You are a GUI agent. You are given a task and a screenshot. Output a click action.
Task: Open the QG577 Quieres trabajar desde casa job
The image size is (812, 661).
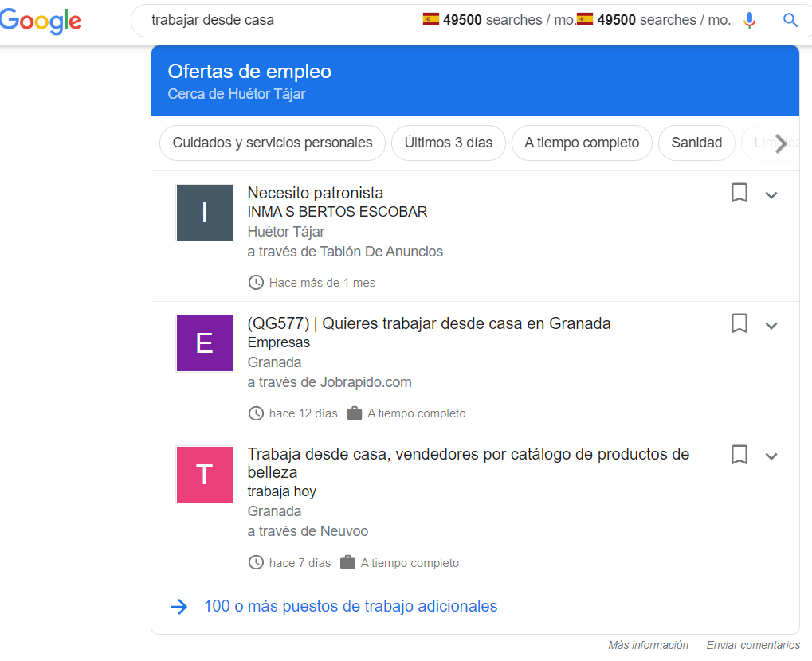429,323
